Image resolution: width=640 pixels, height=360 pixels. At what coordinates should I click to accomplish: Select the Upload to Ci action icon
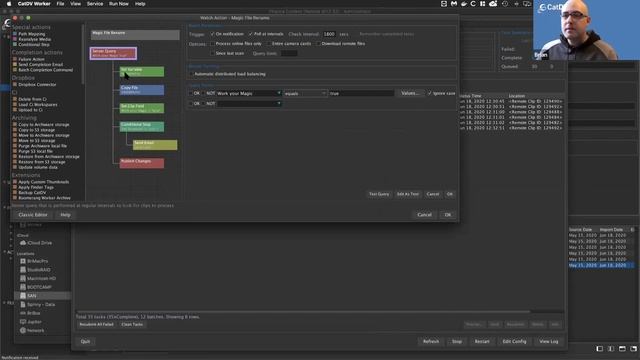[15, 110]
